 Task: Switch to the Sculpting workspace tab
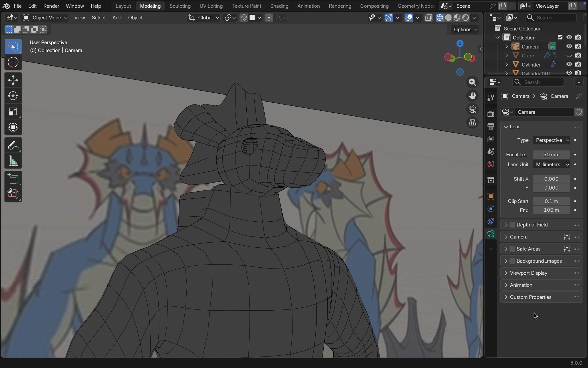[x=180, y=6]
